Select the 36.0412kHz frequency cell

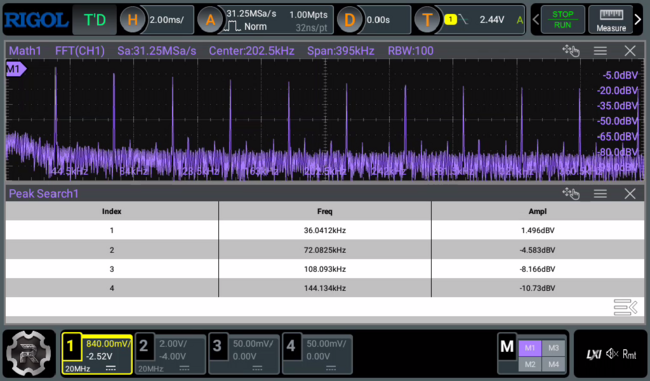pyautogui.click(x=325, y=231)
